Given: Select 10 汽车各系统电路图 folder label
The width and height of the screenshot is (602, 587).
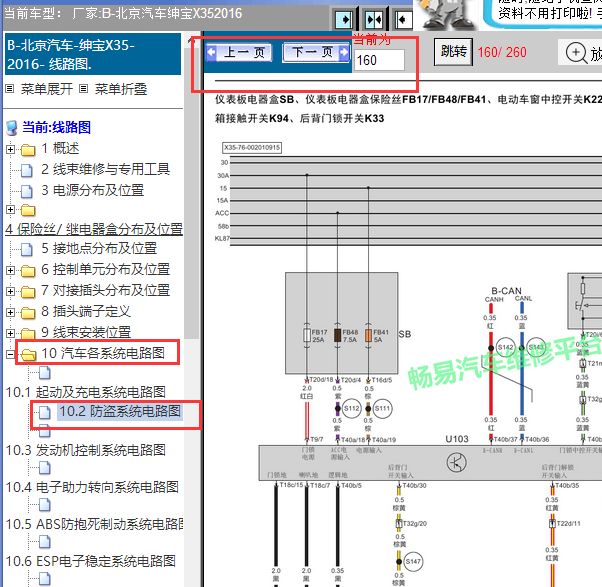Looking at the screenshot, I should coord(103,353).
